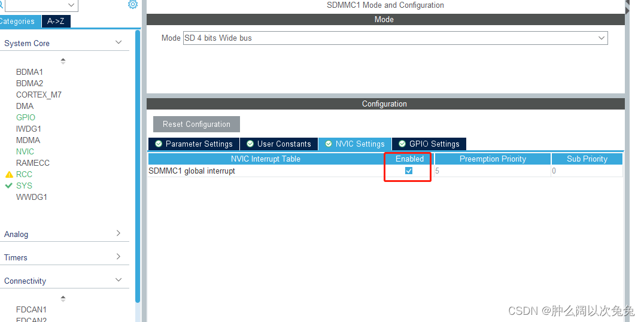The height and width of the screenshot is (322, 644).
Task: Click the Reset Configuration button
Action: pos(196,124)
